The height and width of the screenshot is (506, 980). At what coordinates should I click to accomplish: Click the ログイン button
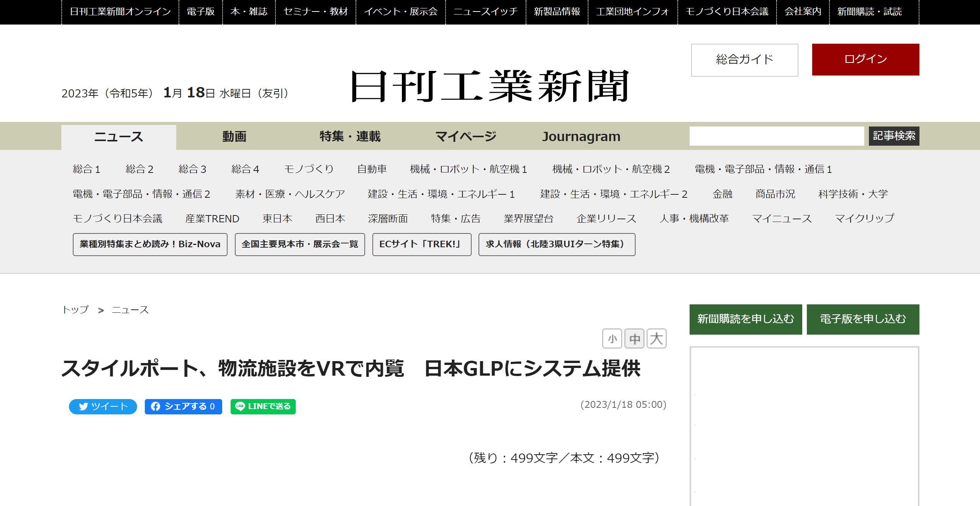click(x=865, y=59)
